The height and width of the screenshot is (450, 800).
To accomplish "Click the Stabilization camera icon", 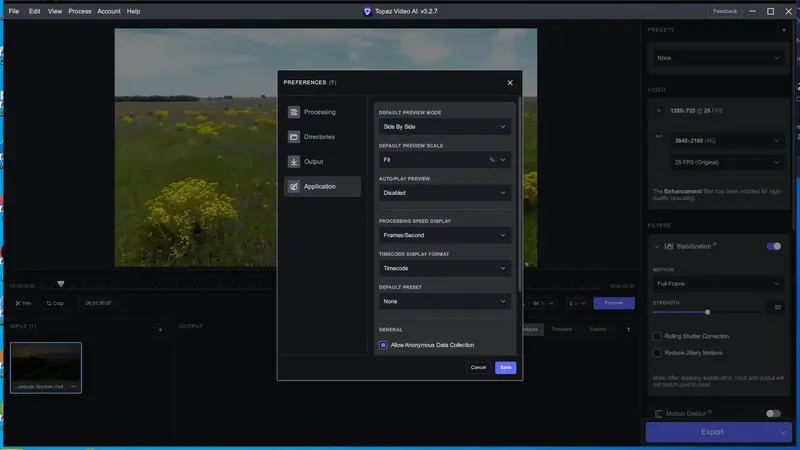I will 669,246.
